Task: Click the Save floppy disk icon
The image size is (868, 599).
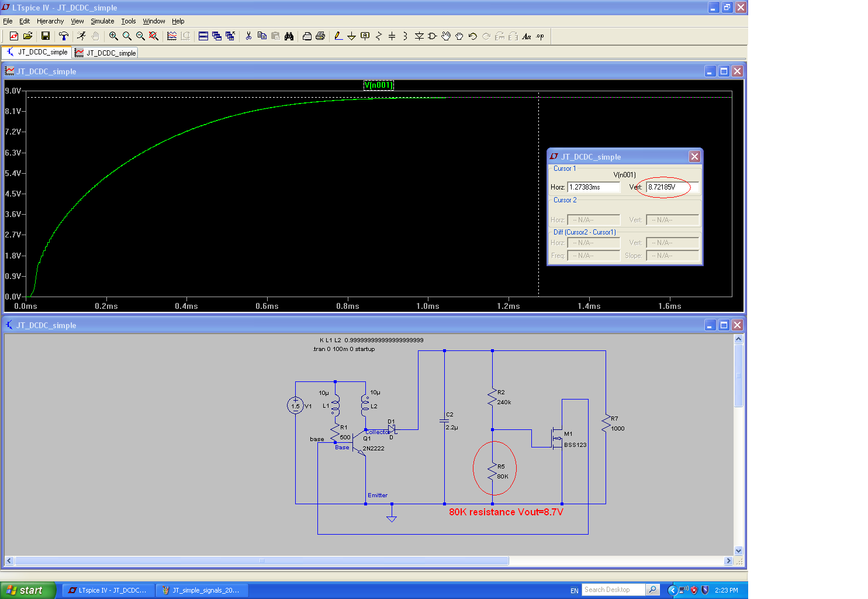Action: (45, 36)
